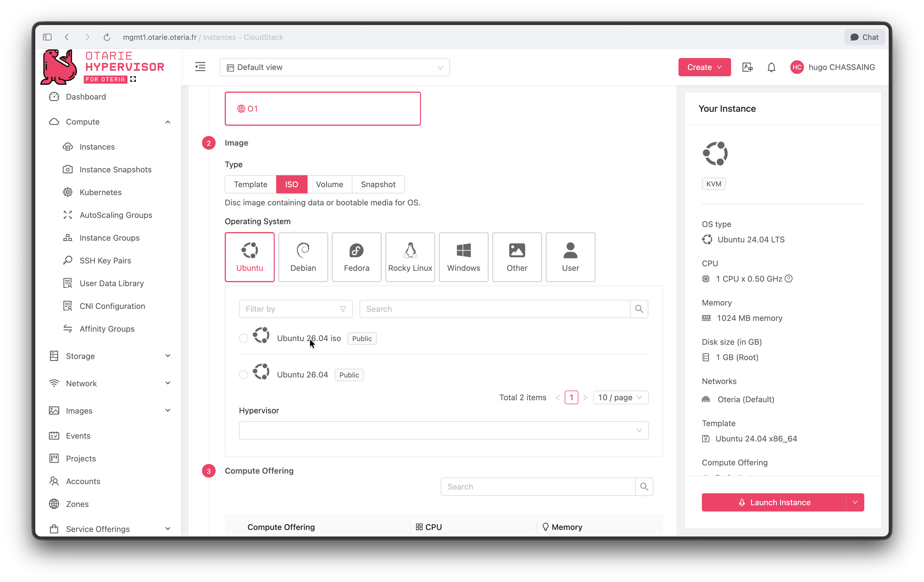Image resolution: width=924 pixels, height=582 pixels.
Task: Open Launch Instance options arrow
Action: click(x=855, y=502)
